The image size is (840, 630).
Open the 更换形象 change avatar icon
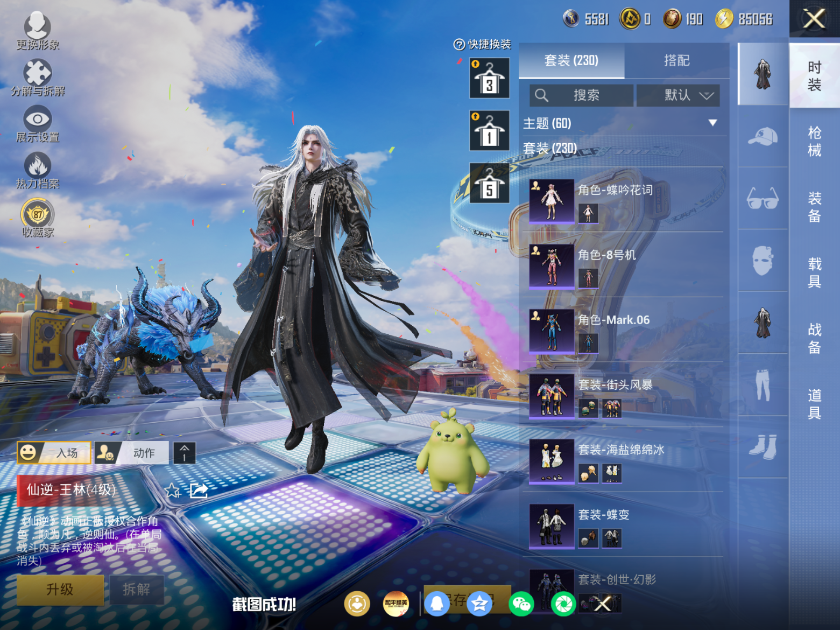37,31
